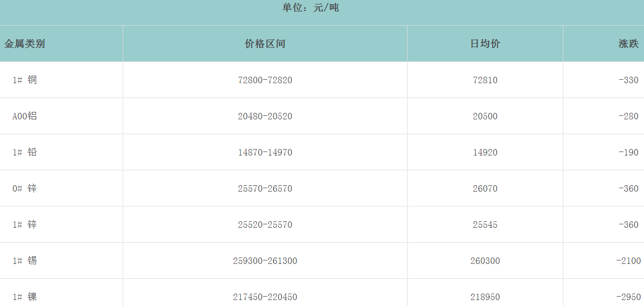This screenshot has height=306, width=644.
Task: Click the 0# 锌 metal name cell
Action: click(25, 188)
